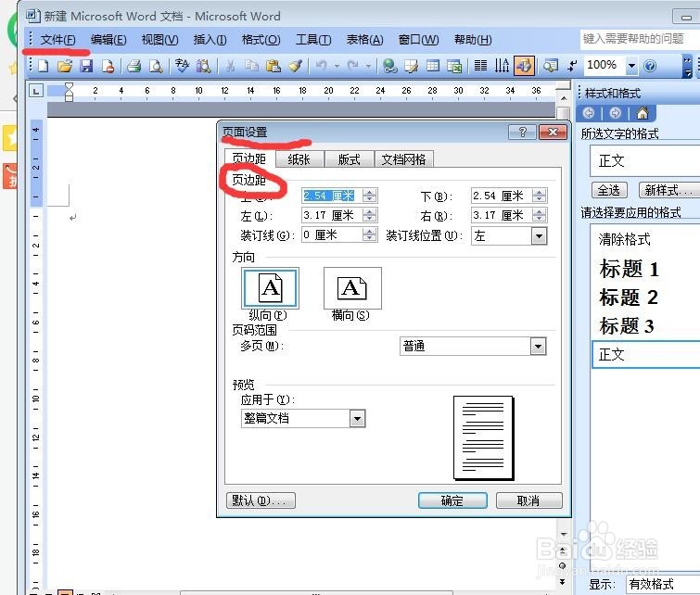Screen dimensions: 700x595
Task: Click the Print icon in toolbar
Action: (x=134, y=66)
